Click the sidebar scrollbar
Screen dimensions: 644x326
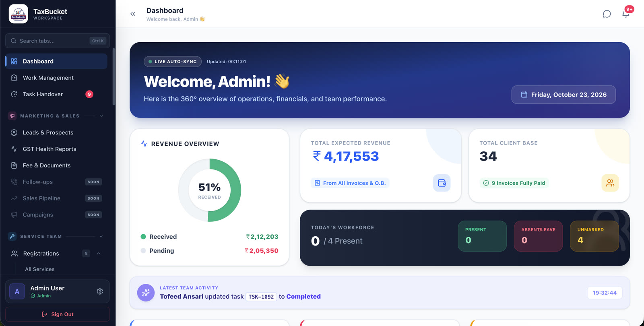(114, 76)
